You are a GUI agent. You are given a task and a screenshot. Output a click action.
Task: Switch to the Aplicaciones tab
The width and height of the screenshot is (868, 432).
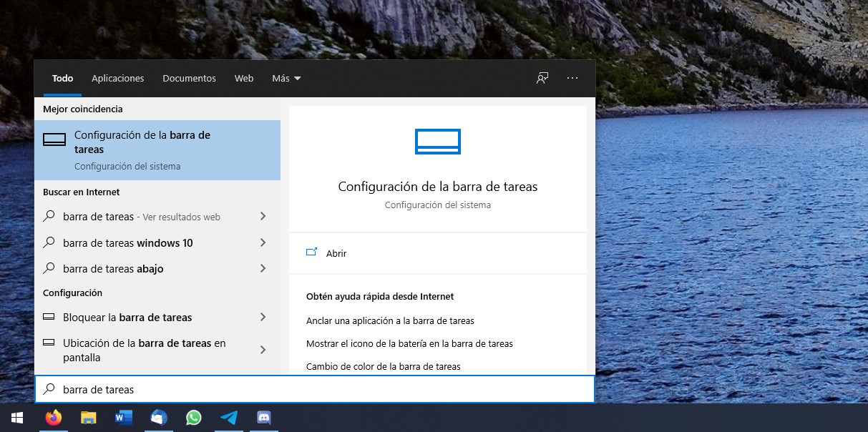pos(117,79)
